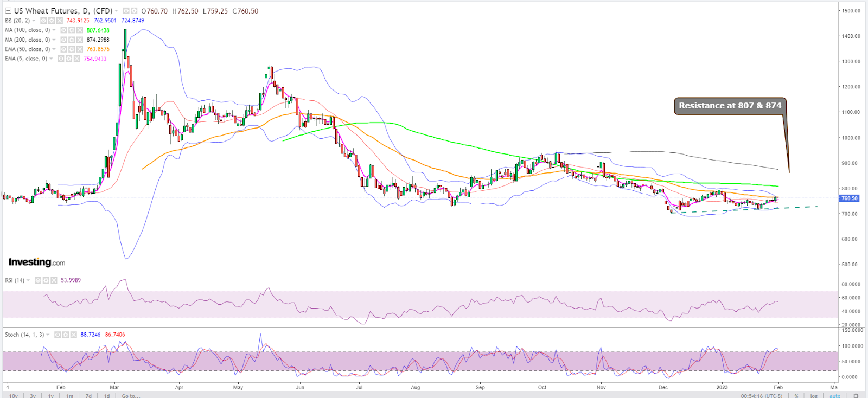
Task: Collapse the chart legend with the minus box
Action: [8, 11]
